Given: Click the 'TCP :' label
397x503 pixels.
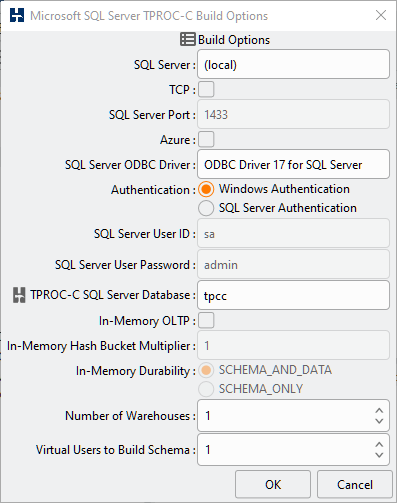Looking at the screenshot, I should click(182, 90).
